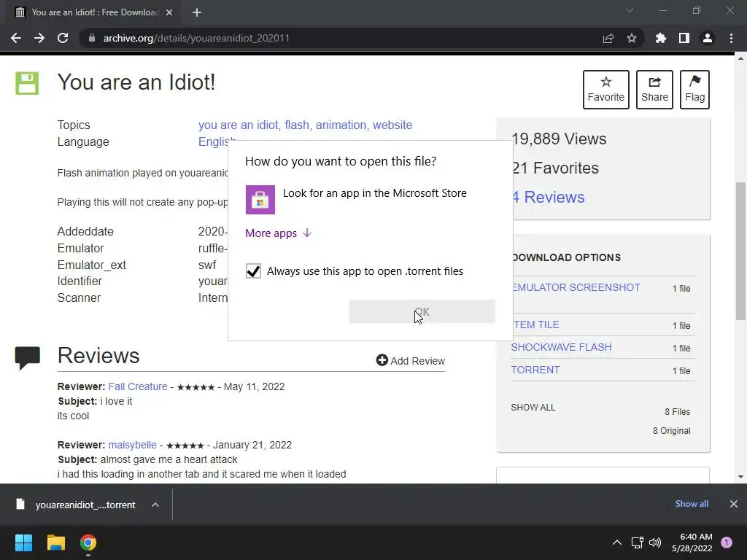Screen dimensions: 747x560
Task: Open the Windows Start menu
Action: tap(23, 542)
